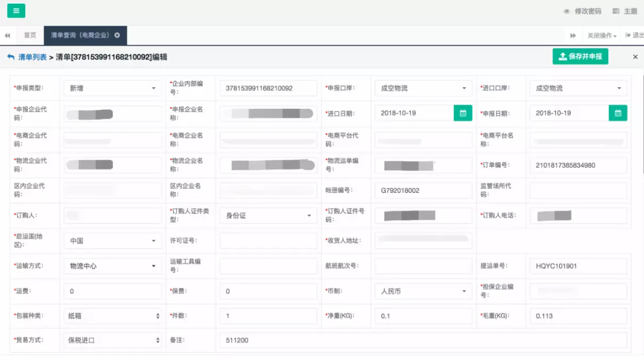
Task: Go back to 清单列表 breadcrumb link
Action: [32, 57]
